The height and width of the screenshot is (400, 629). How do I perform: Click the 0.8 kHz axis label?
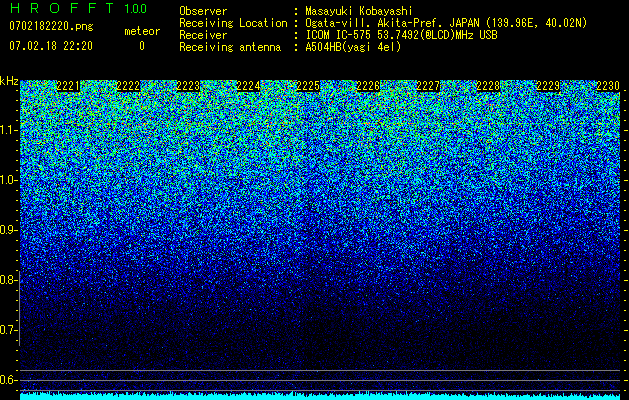click(8, 280)
